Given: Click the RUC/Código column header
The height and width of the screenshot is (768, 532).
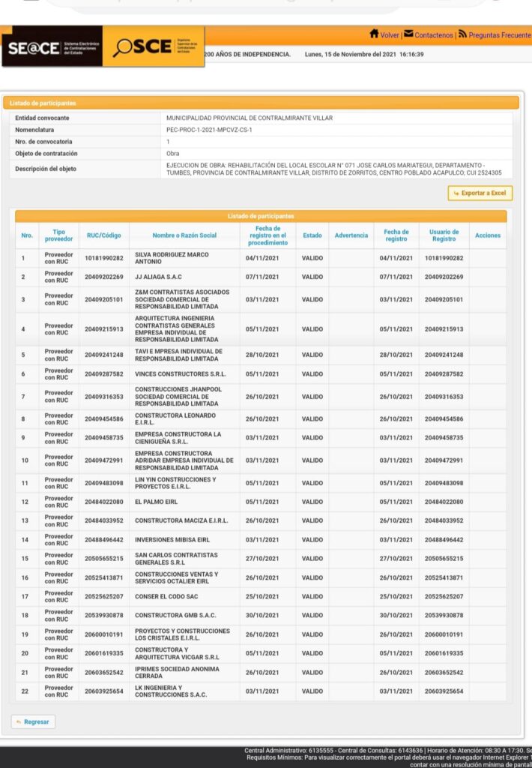Looking at the screenshot, I should coord(103,235).
